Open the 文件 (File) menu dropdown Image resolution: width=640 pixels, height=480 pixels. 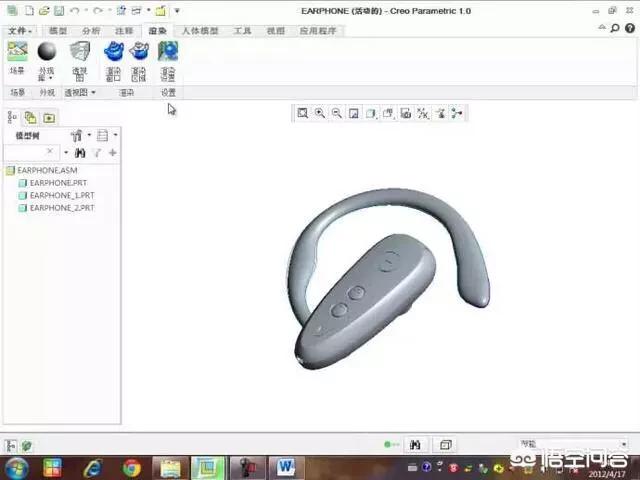tap(19, 31)
